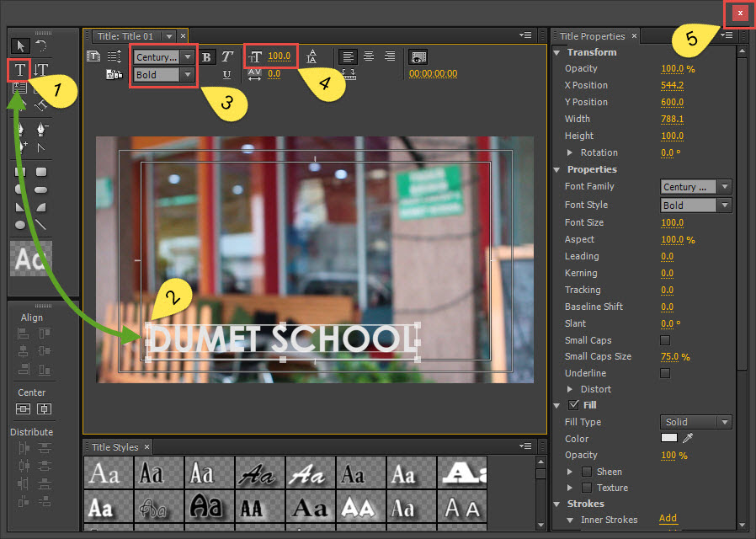
Task: Open the Title Properties panel menu
Action: [727, 35]
